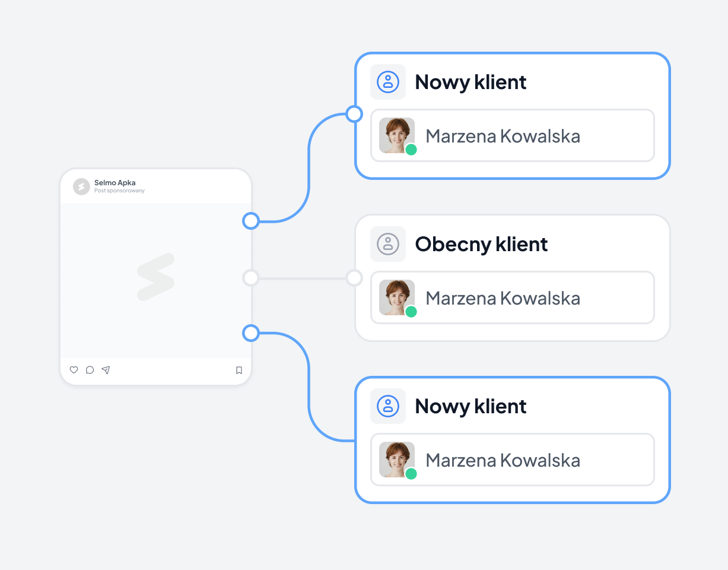Viewport: 728px width, 570px height.
Task: Click avatar photo in Obecny klient card
Action: (x=397, y=297)
